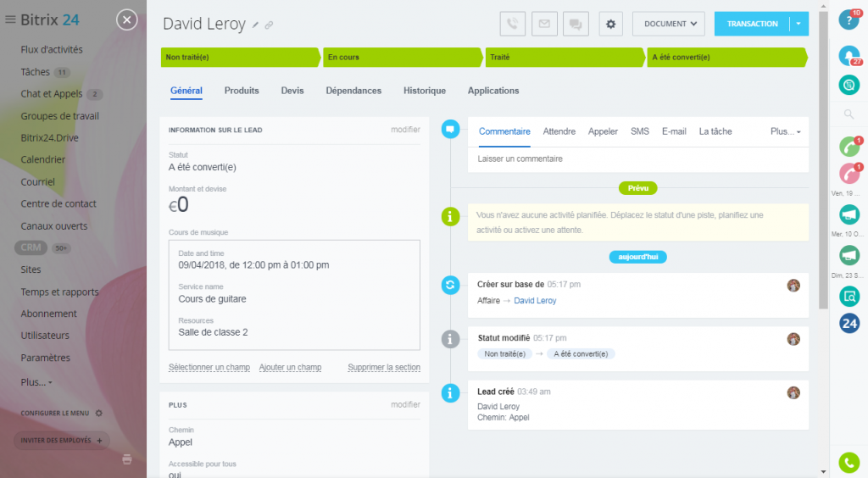Switch to the Produits tab
The image size is (868, 478).
click(x=242, y=91)
